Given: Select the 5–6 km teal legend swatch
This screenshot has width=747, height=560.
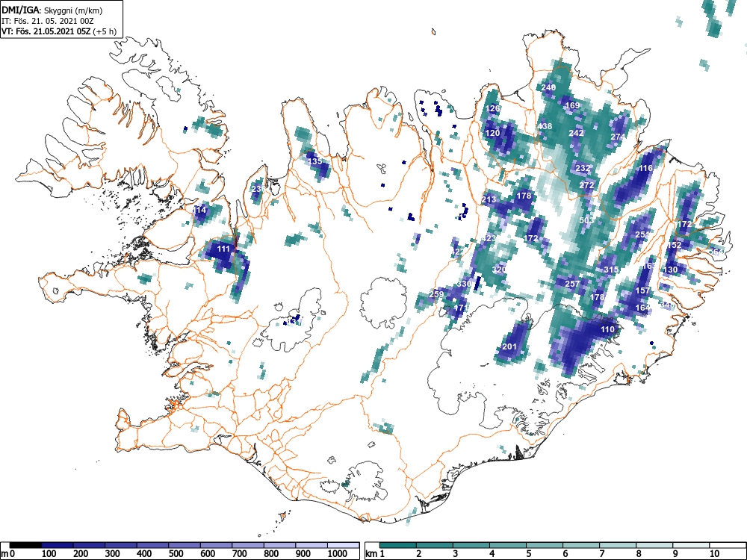Looking at the screenshot, I should point(545,545).
